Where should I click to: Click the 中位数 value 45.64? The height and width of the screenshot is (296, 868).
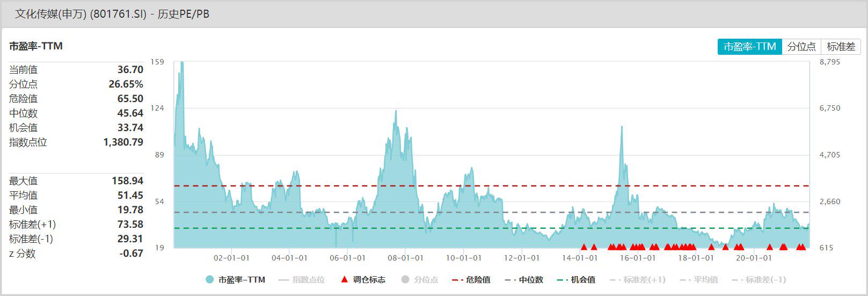click(130, 113)
